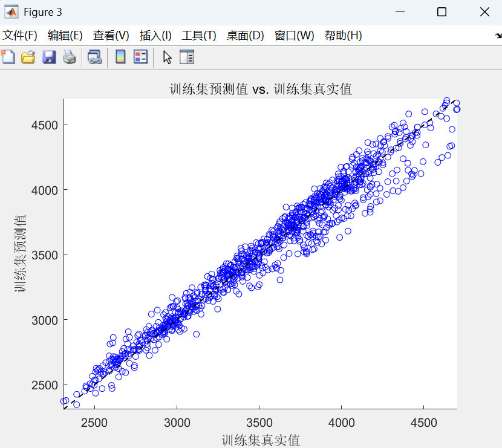Click y-axis tick label 4500
The width and height of the screenshot is (502, 448).
click(x=45, y=125)
